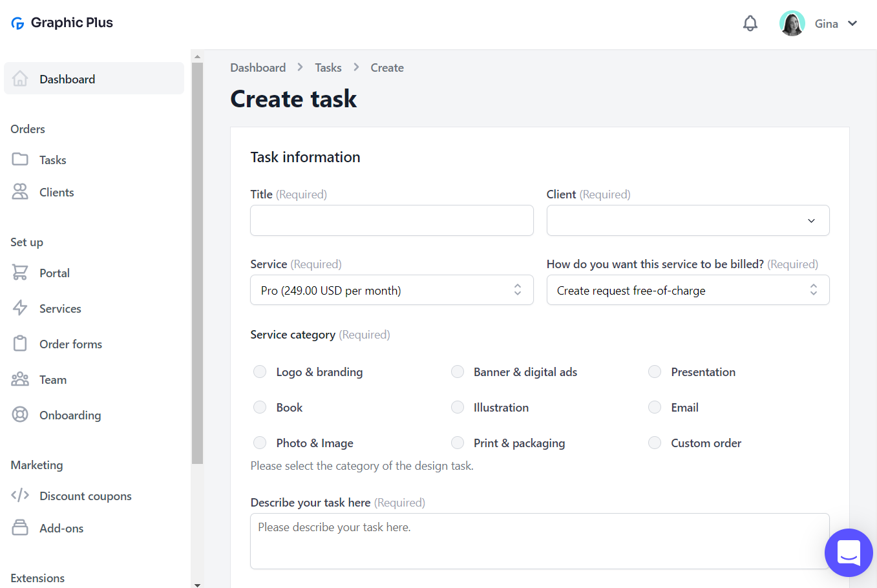The image size is (877, 588).
Task: Expand the Service selection dropdown
Action: 392,290
